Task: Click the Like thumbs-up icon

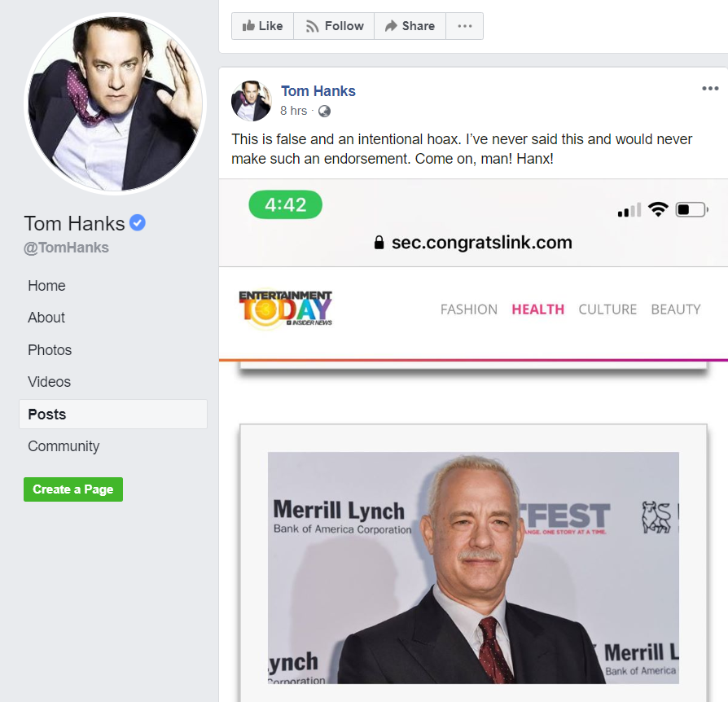Action: pos(248,25)
